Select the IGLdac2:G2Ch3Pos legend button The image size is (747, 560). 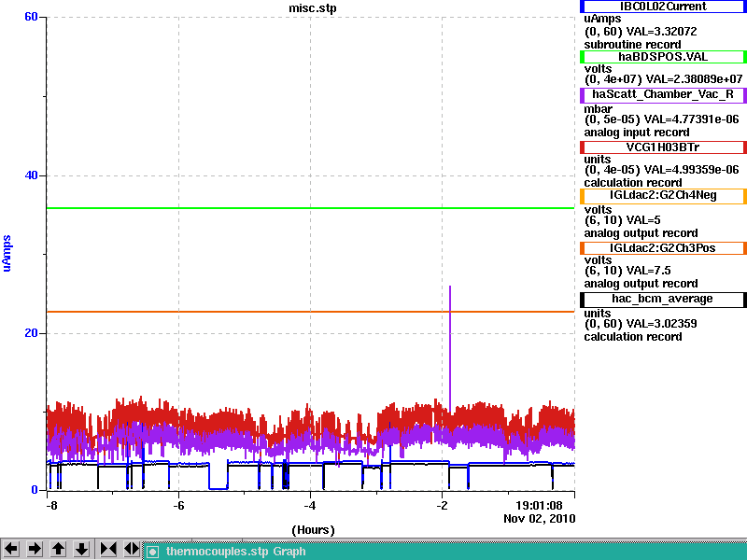pyautogui.click(x=663, y=248)
